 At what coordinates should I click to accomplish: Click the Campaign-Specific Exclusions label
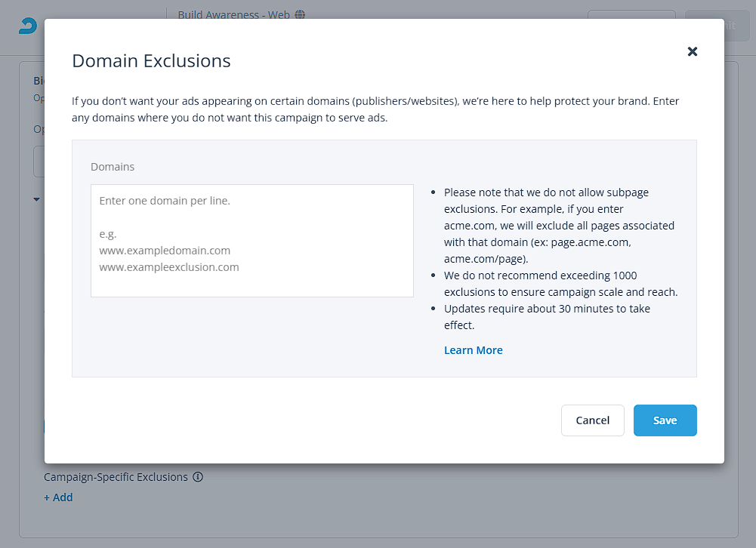[116, 476]
